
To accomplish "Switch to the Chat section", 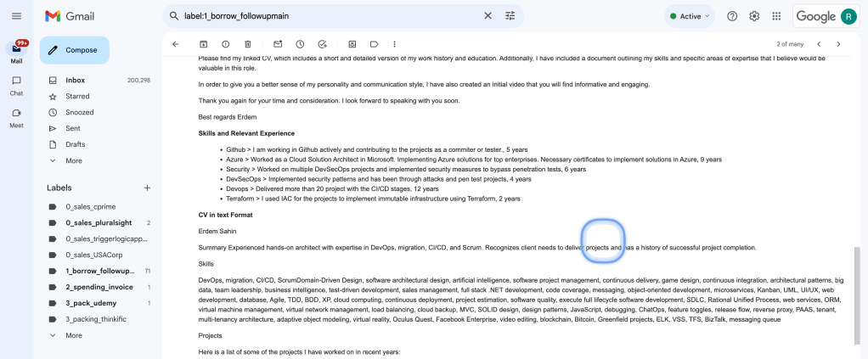I will pos(17,86).
